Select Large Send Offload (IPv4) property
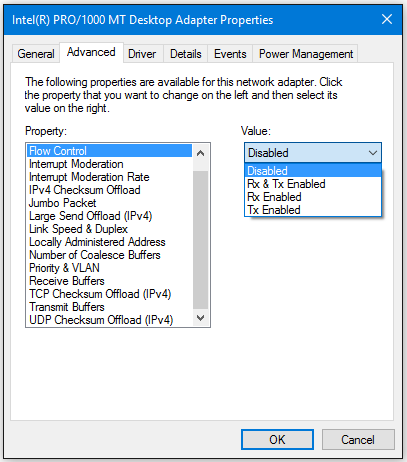 (109, 216)
